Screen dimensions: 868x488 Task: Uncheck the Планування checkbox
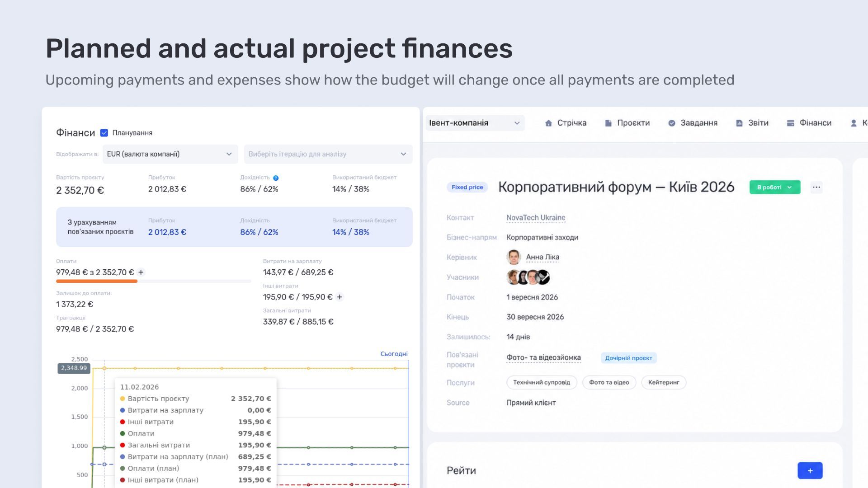pyautogui.click(x=104, y=133)
